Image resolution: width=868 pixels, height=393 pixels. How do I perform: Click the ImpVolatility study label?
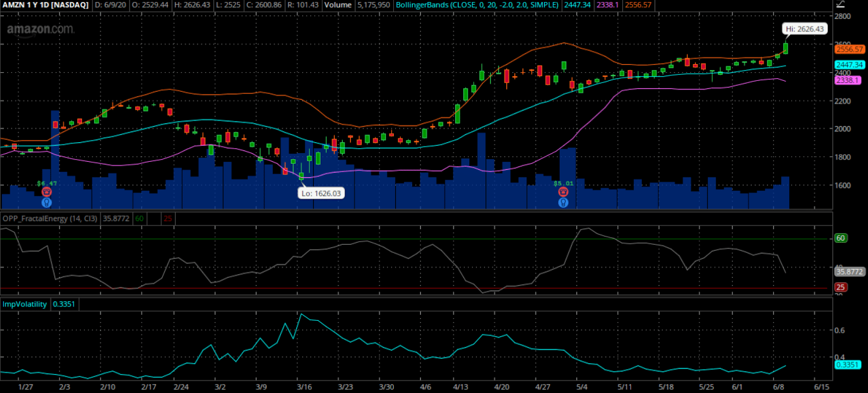24,304
